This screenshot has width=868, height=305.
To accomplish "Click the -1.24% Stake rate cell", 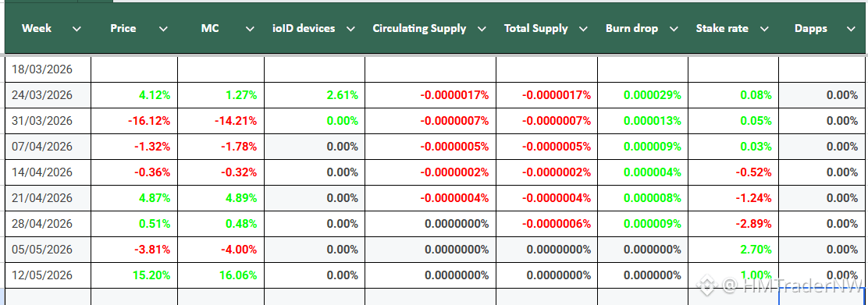I will pos(734,198).
